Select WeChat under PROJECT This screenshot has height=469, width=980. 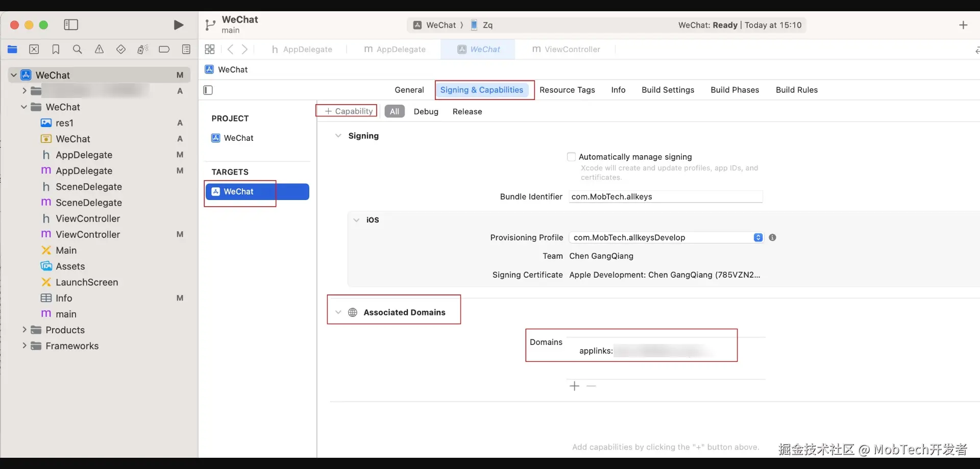(233, 138)
